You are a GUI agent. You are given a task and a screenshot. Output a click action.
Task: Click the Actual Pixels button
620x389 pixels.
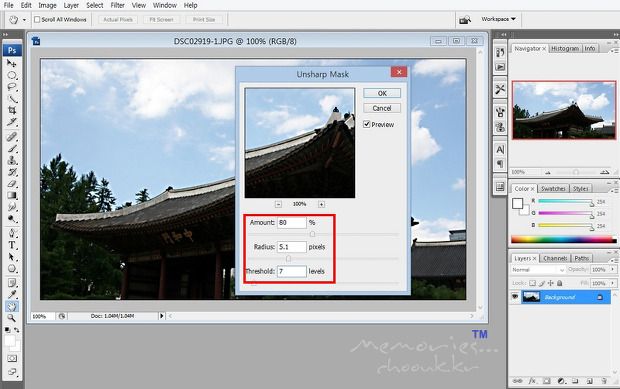118,19
